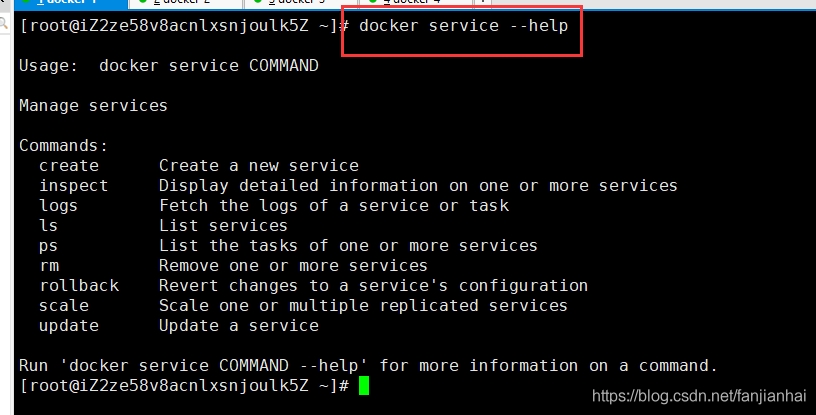The height and width of the screenshot is (415, 816).
Task: Click the green terminal cursor block
Action: [x=364, y=386]
